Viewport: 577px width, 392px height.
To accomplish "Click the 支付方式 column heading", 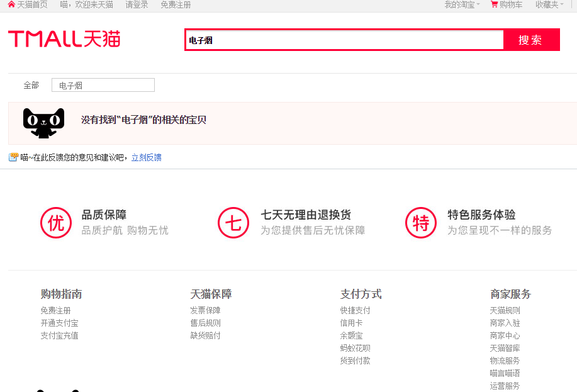I will (x=361, y=294).
